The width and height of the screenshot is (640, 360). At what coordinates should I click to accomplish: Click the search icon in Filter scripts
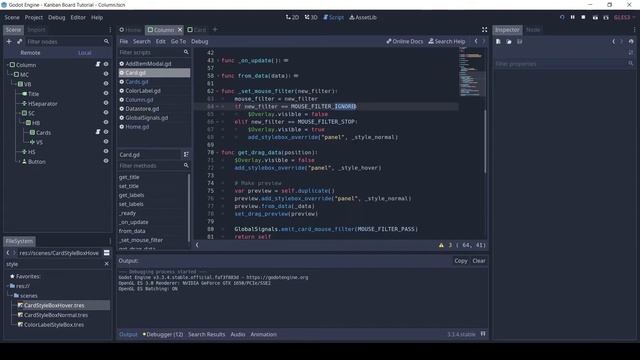186,52
